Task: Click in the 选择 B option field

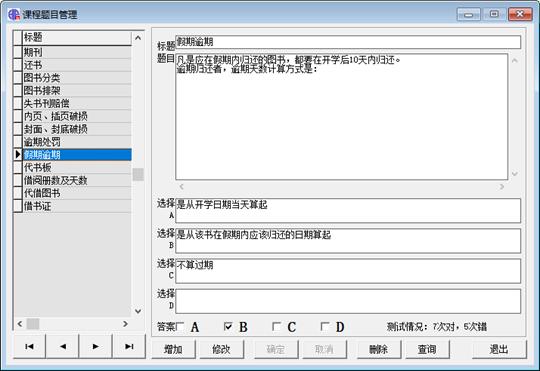Action: 348,241
